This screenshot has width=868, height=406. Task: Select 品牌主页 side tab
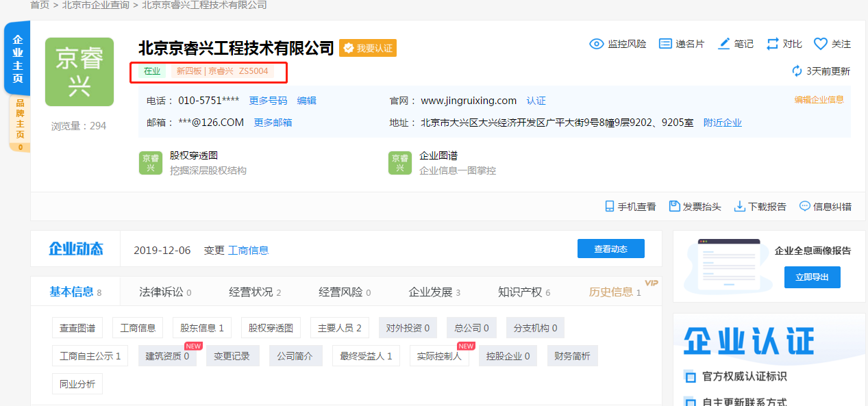tap(20, 124)
